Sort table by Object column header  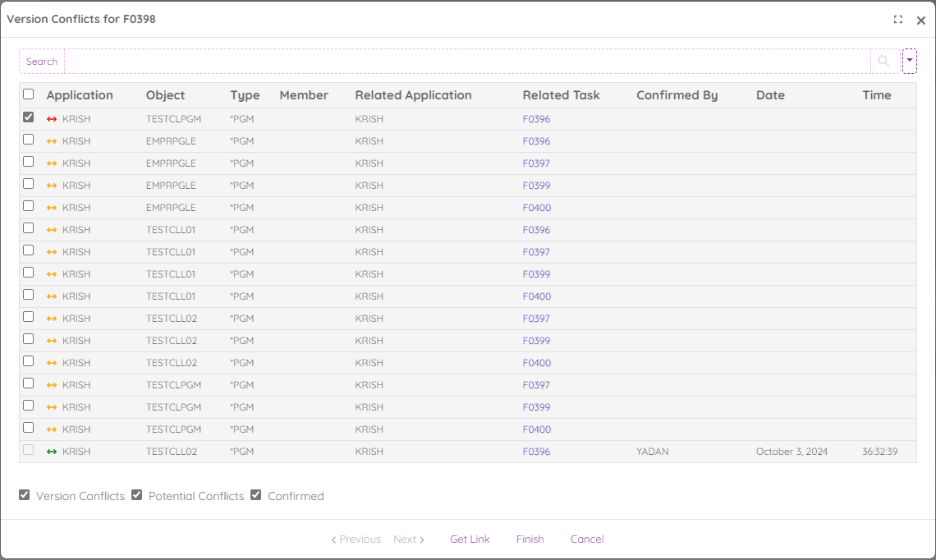[165, 95]
